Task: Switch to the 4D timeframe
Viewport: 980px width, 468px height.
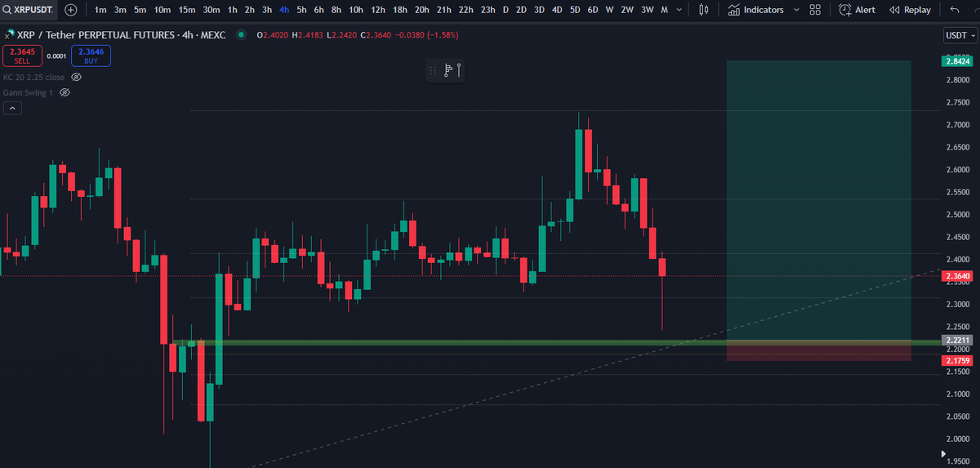Action: tap(557, 10)
